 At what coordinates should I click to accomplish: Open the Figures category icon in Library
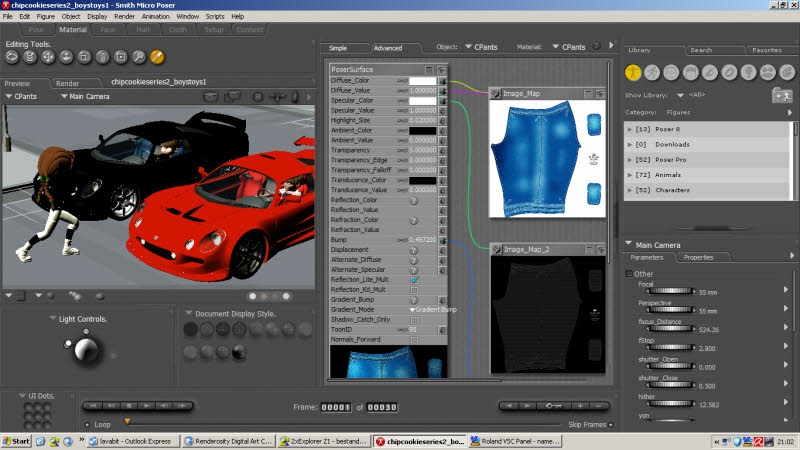(x=633, y=72)
